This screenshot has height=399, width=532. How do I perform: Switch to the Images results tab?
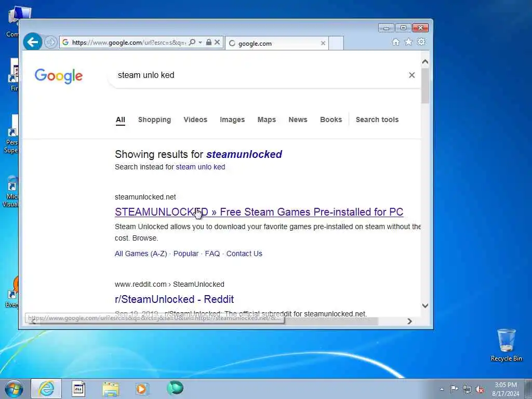click(x=232, y=120)
